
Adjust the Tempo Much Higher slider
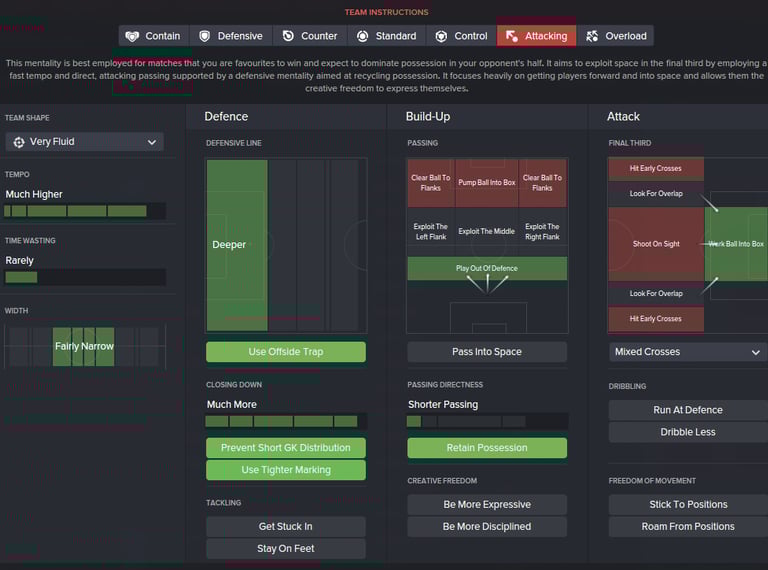(85, 211)
